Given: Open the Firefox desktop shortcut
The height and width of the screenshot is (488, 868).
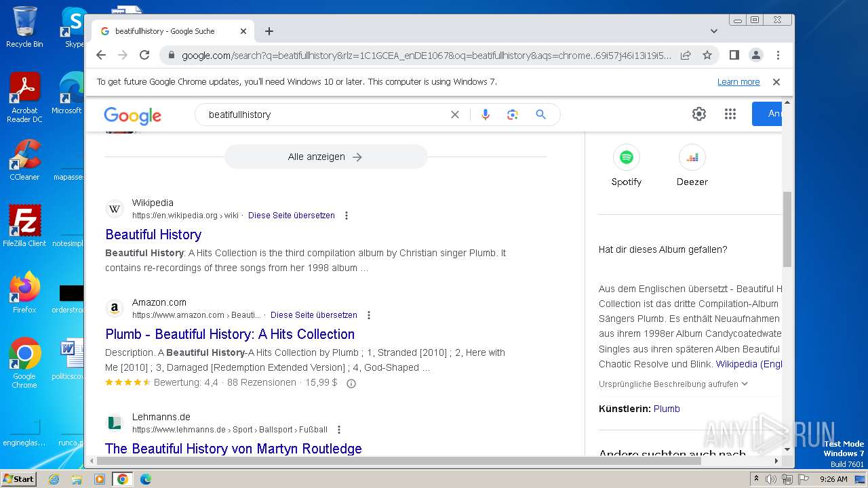Looking at the screenshot, I should (24, 293).
